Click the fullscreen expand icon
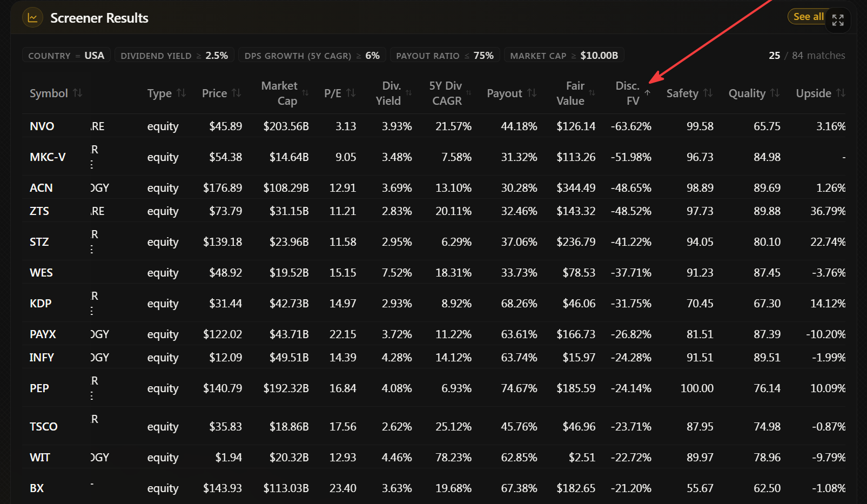 tap(838, 20)
